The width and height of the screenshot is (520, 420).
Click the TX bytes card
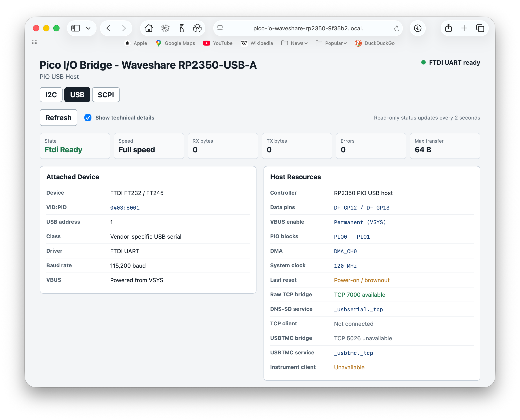tap(297, 146)
